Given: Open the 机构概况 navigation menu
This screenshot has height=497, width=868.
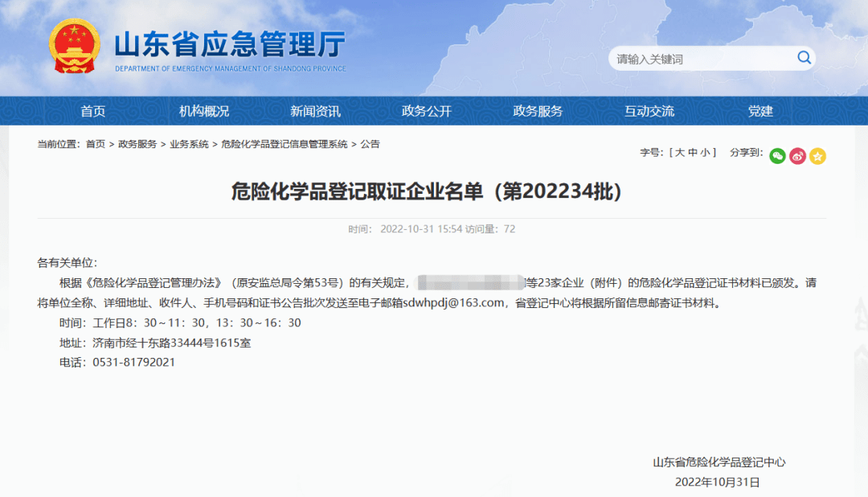Looking at the screenshot, I should [203, 111].
